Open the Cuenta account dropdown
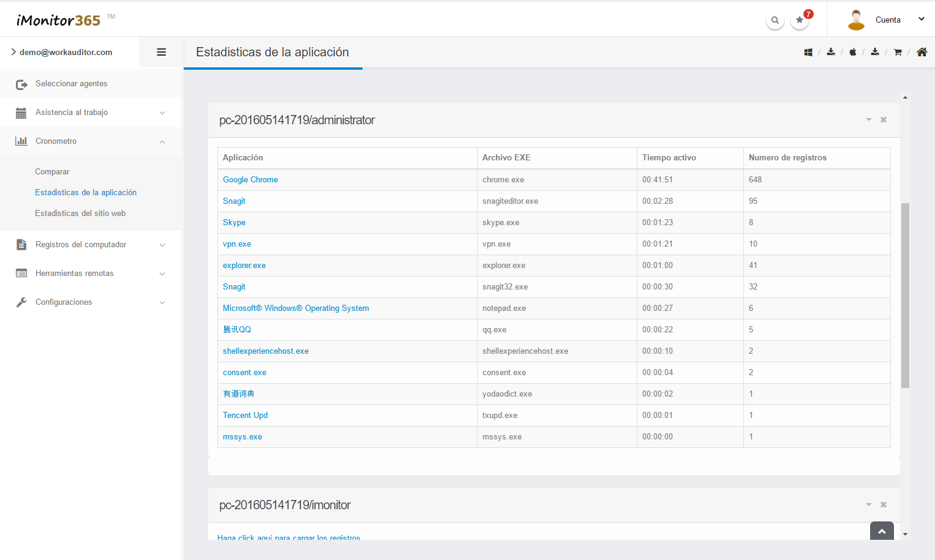Screen dimensions: 935x560 pos(887,20)
